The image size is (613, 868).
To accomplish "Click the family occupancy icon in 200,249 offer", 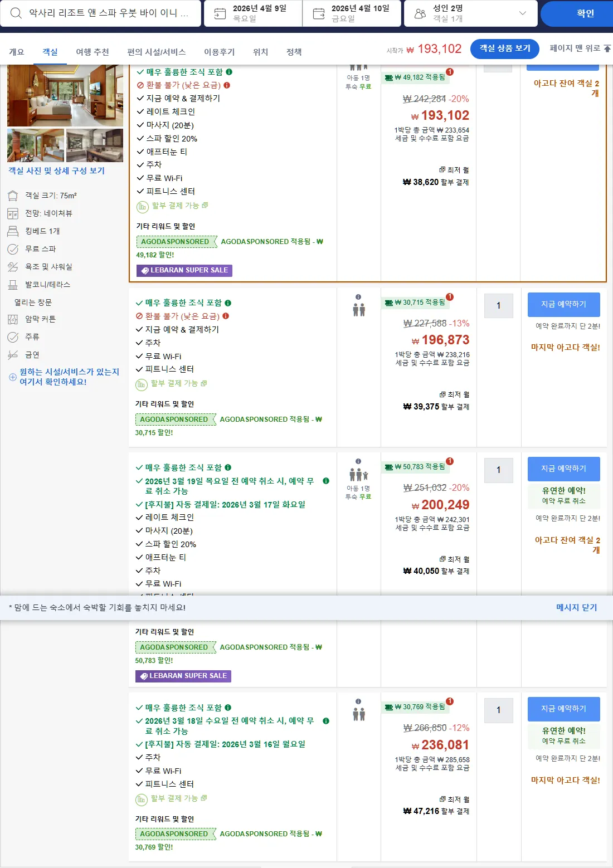I will click(x=359, y=475).
